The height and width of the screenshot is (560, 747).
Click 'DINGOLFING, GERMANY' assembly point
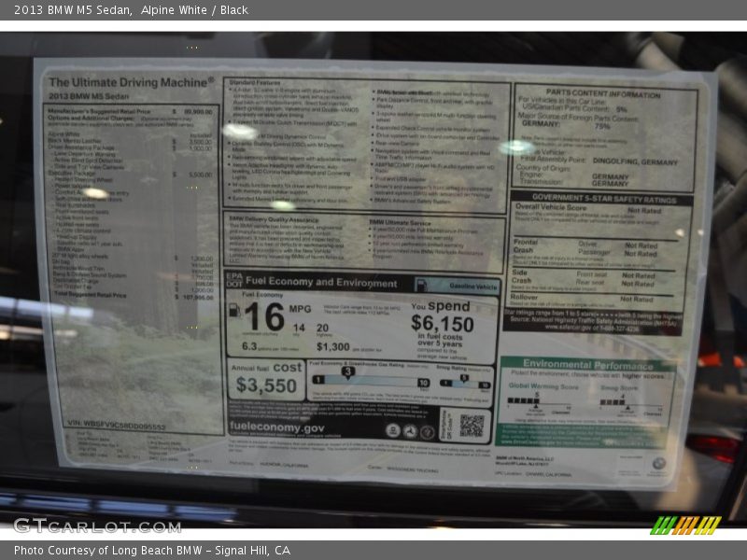(635, 161)
